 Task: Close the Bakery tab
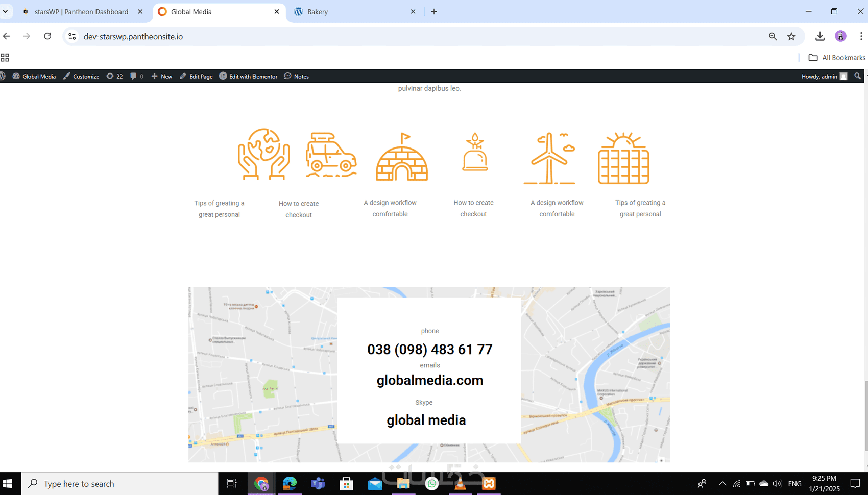click(x=413, y=11)
